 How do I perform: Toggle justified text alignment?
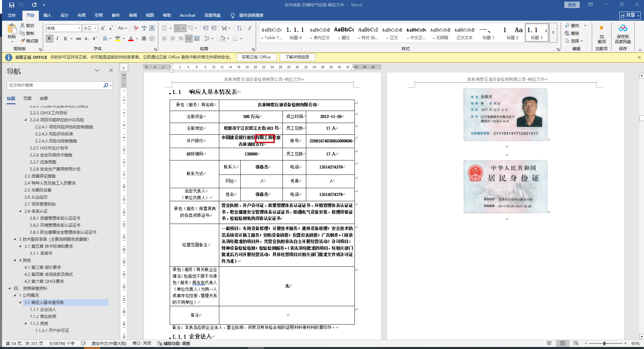click(x=189, y=38)
